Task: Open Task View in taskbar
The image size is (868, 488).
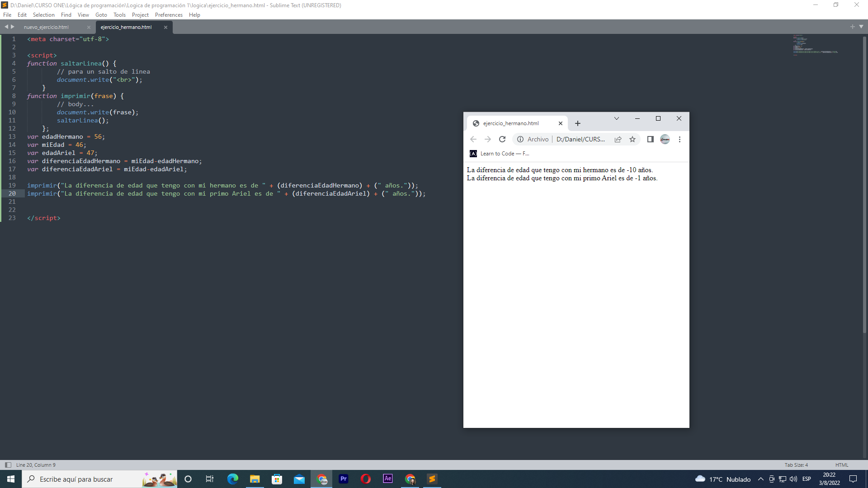Action: pos(210,479)
